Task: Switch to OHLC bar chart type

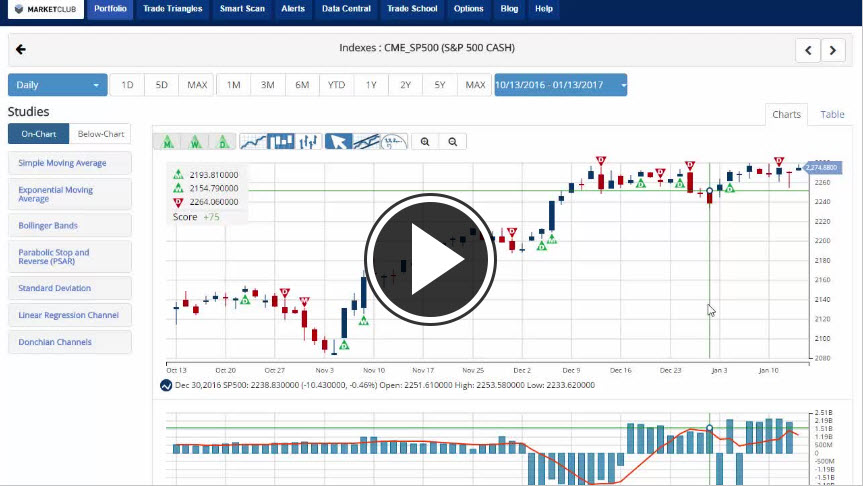Action: coord(308,142)
